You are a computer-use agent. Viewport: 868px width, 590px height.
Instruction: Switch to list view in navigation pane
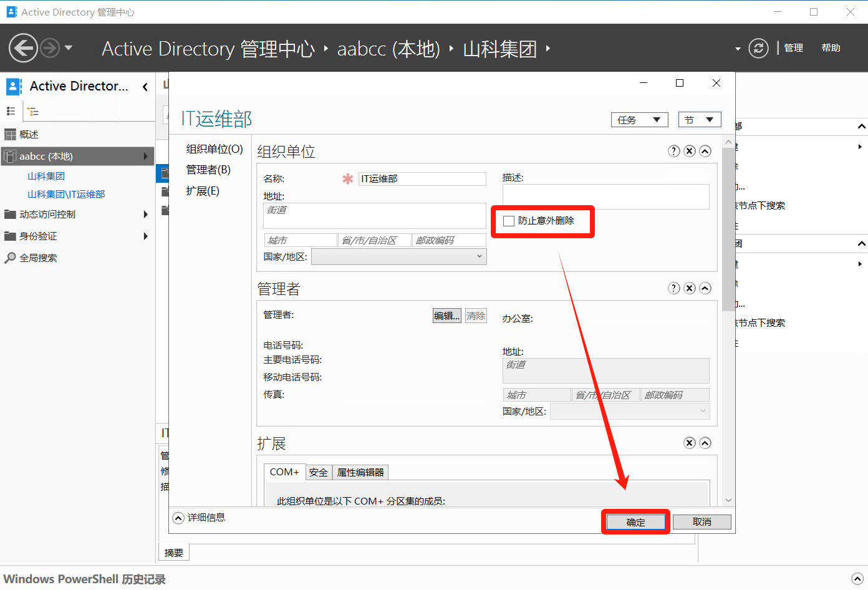pos(11,111)
